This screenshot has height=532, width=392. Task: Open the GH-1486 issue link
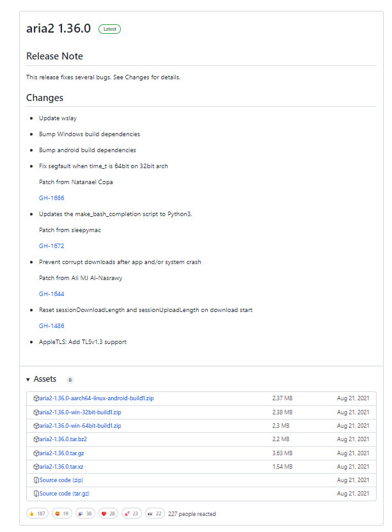coord(51,326)
